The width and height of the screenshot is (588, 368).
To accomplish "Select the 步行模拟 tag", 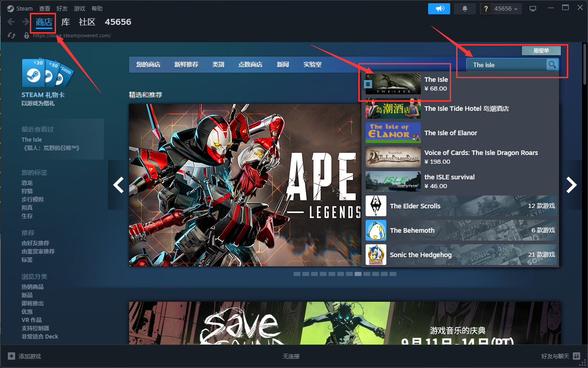I will [x=33, y=199].
